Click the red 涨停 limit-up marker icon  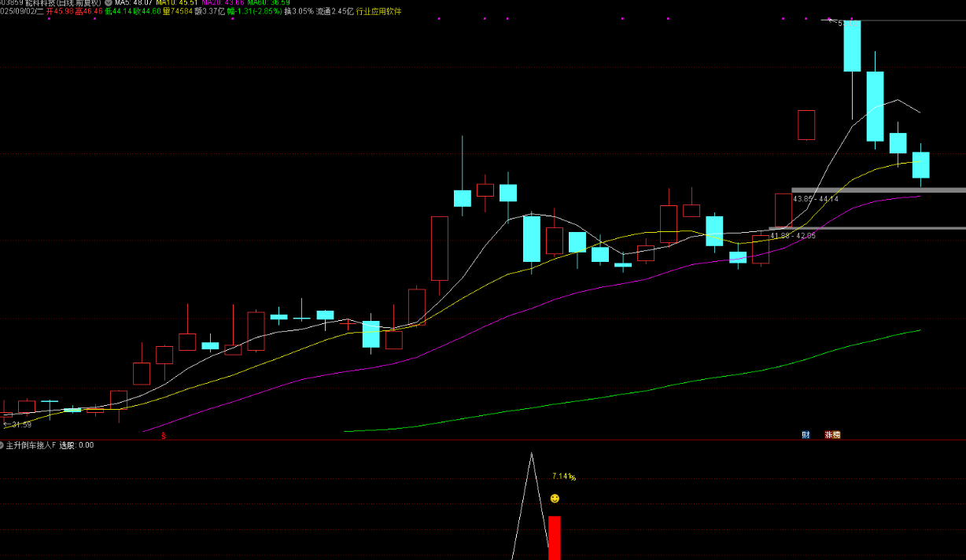tap(831, 434)
